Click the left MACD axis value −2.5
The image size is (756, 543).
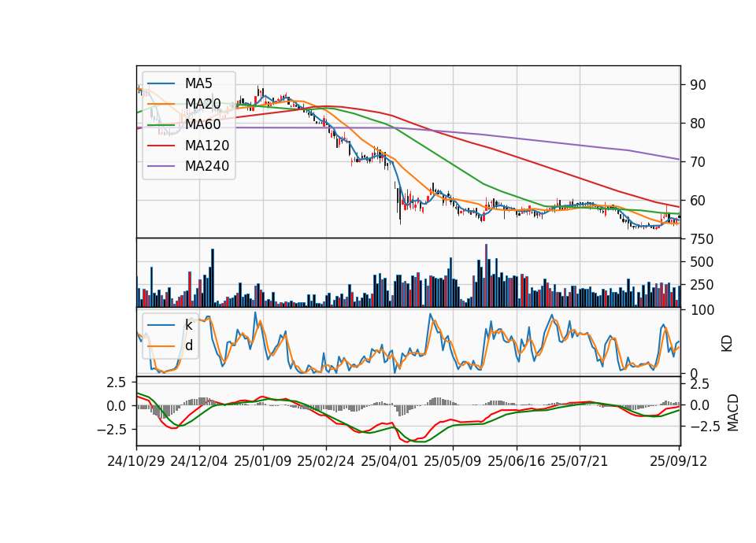click(x=111, y=429)
